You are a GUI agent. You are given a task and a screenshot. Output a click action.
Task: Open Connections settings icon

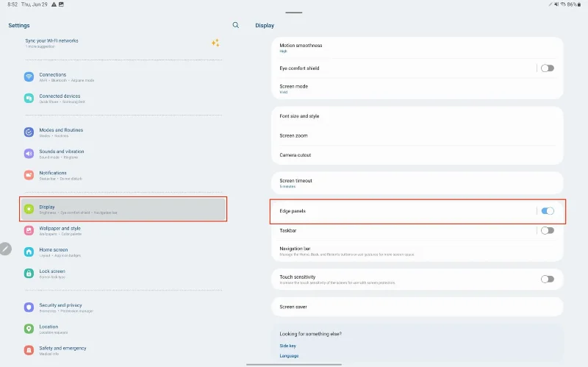29,76
